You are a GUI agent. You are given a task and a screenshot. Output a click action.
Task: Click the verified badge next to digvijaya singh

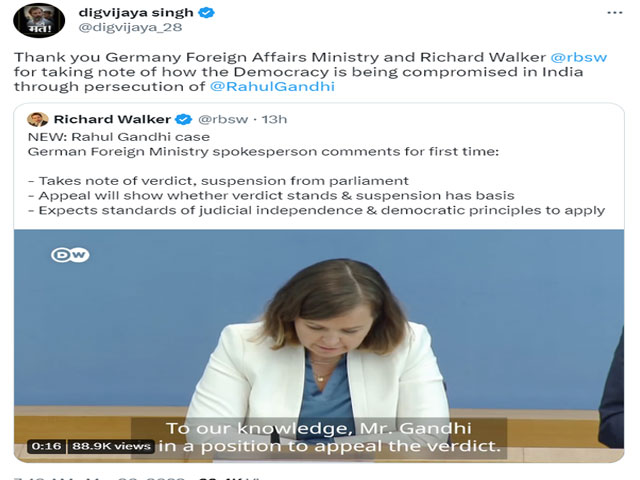[x=206, y=13]
